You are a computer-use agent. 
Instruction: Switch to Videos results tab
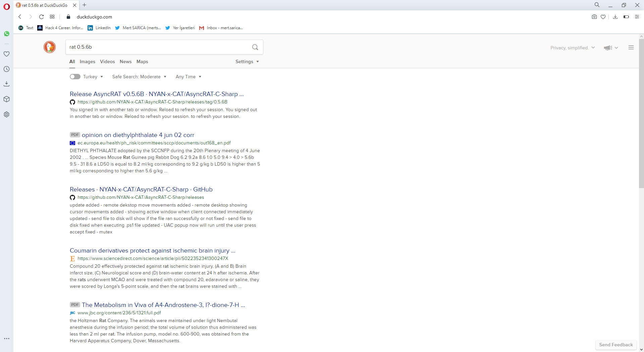(107, 61)
